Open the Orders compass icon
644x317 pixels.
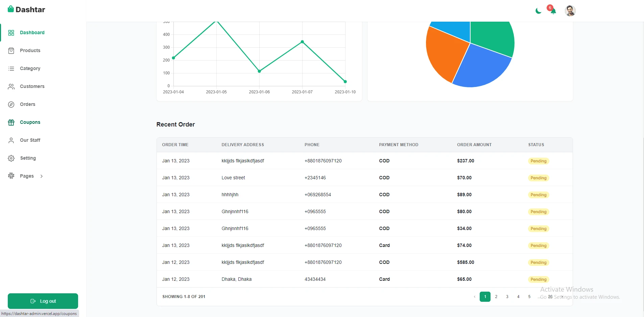click(11, 105)
